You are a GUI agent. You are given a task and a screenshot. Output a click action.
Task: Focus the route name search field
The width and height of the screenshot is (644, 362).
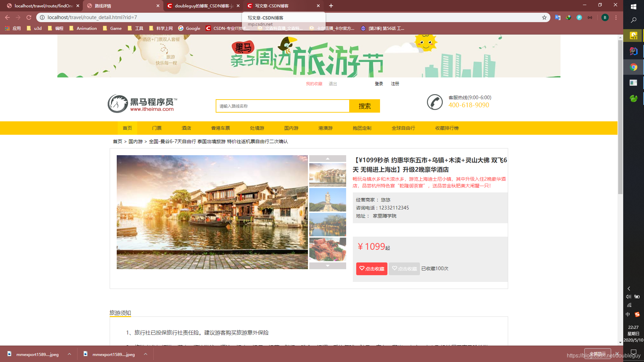pyautogui.click(x=282, y=106)
